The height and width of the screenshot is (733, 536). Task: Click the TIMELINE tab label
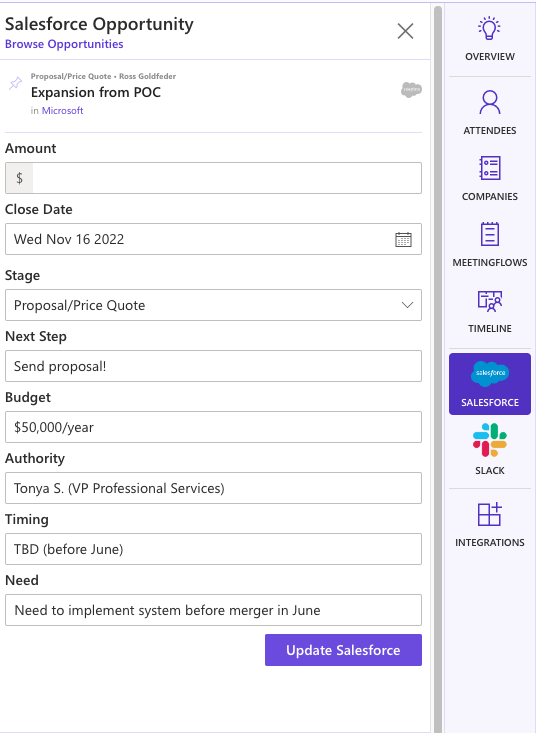click(490, 329)
